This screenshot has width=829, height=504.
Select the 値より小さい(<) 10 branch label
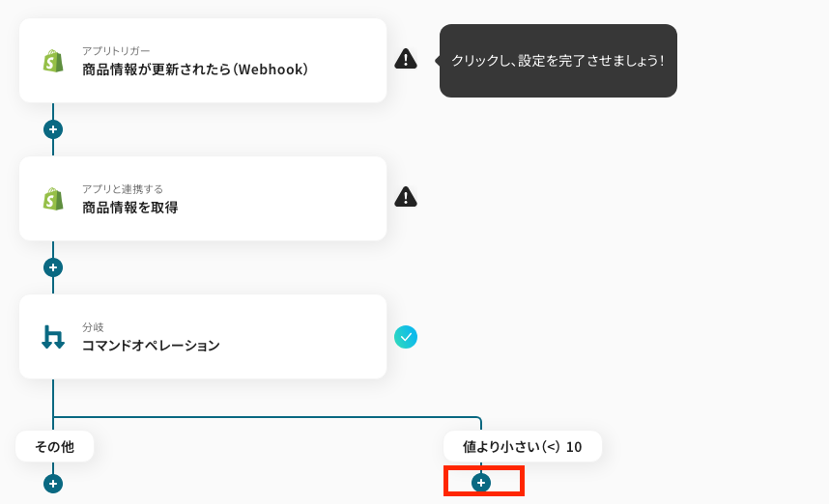coord(523,446)
